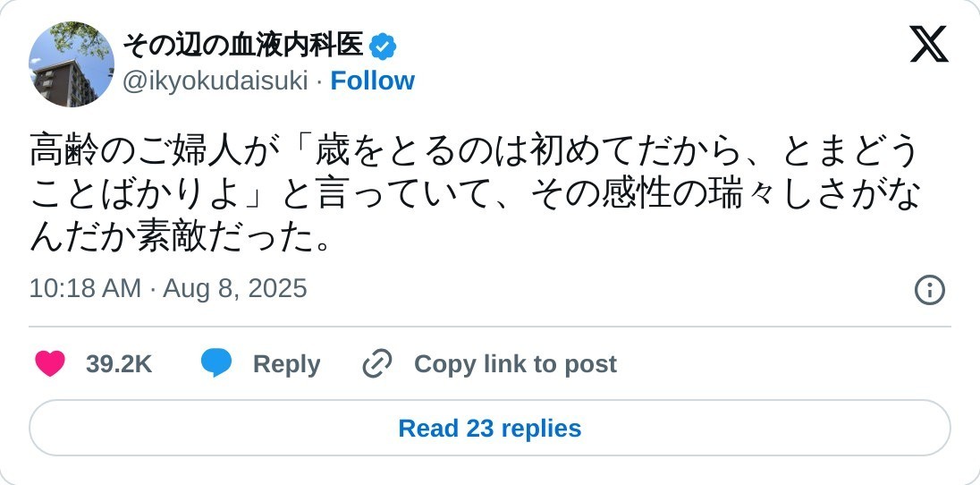The image size is (980, 485).
Task: Click the X logo icon
Action: click(928, 44)
